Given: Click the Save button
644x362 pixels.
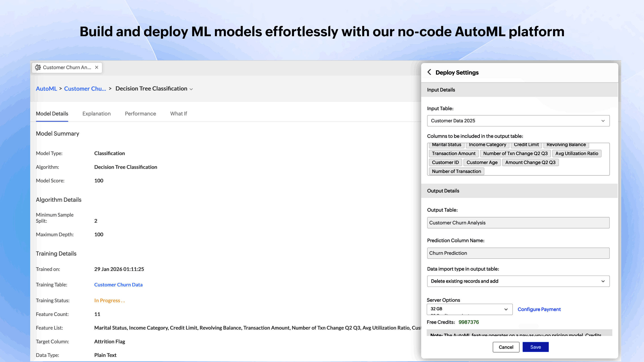Looking at the screenshot, I should coord(535,347).
